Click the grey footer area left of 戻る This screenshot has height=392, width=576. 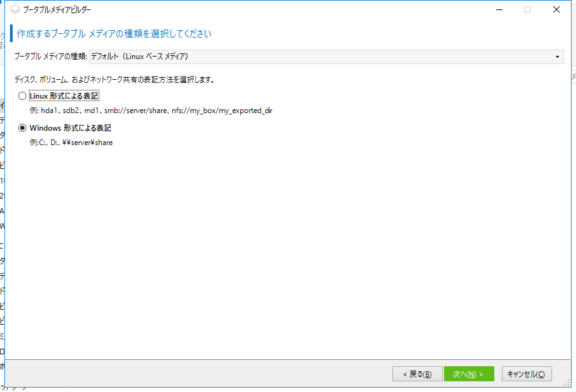tap(189, 374)
